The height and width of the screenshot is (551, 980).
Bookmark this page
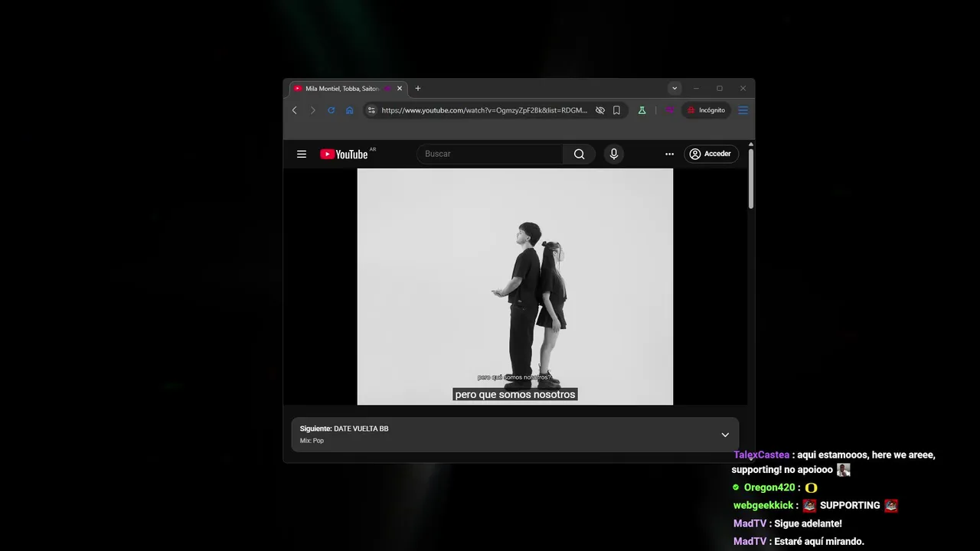pos(616,110)
